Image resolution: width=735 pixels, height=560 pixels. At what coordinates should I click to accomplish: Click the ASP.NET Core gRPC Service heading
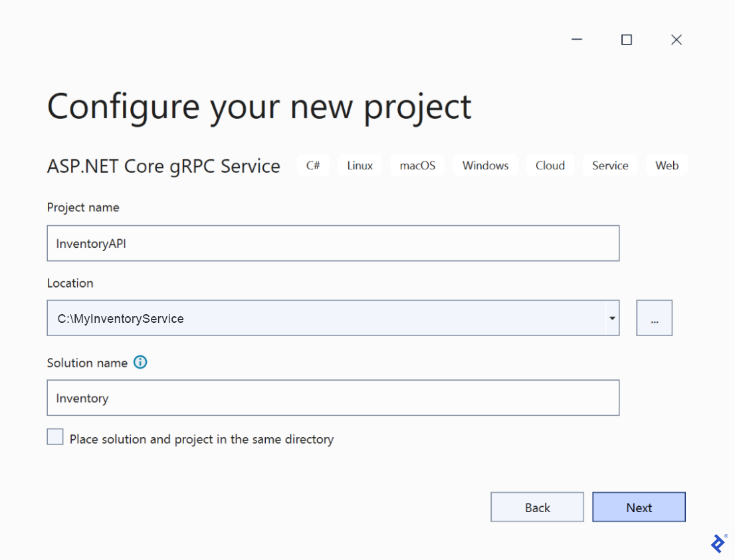point(163,166)
